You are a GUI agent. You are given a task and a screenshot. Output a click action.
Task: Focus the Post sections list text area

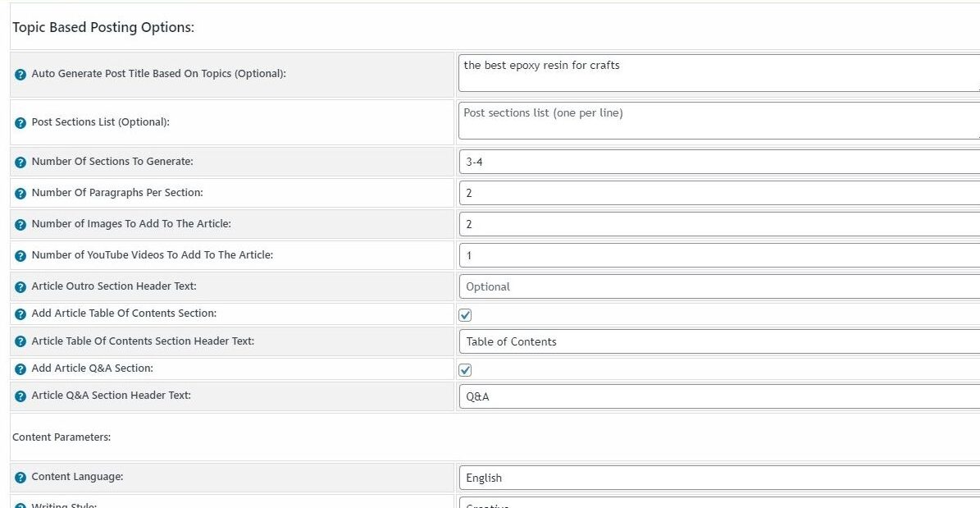click(718, 121)
